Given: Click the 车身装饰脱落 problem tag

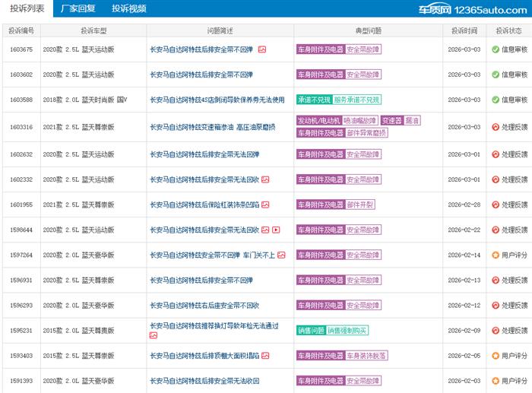Looking at the screenshot, I should 366,355.
